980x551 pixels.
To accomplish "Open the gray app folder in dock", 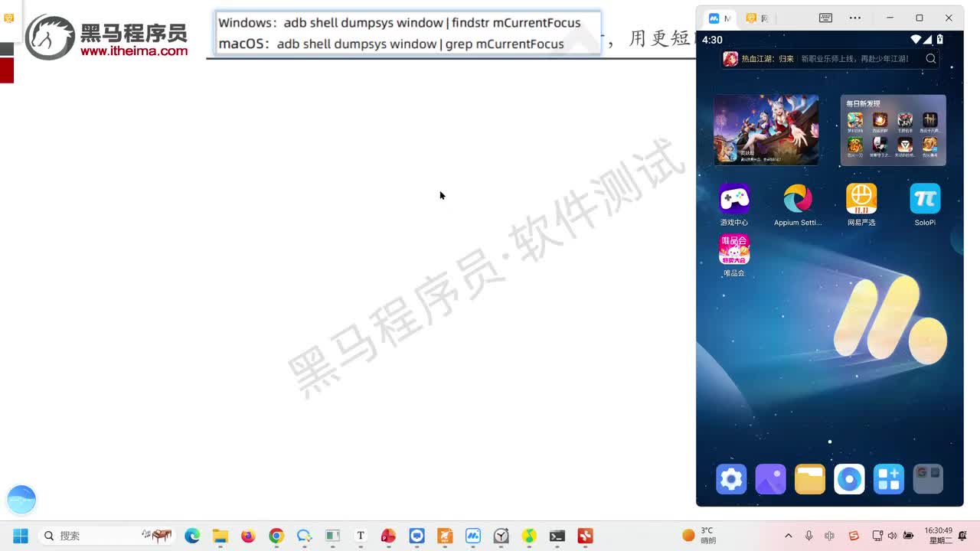I will coord(928,479).
